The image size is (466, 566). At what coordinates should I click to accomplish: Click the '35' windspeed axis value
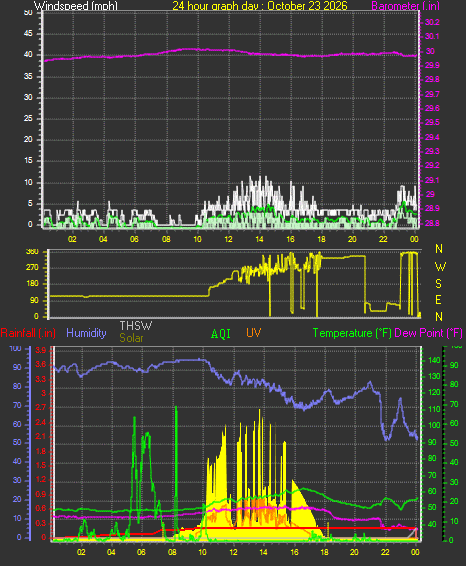click(28, 77)
